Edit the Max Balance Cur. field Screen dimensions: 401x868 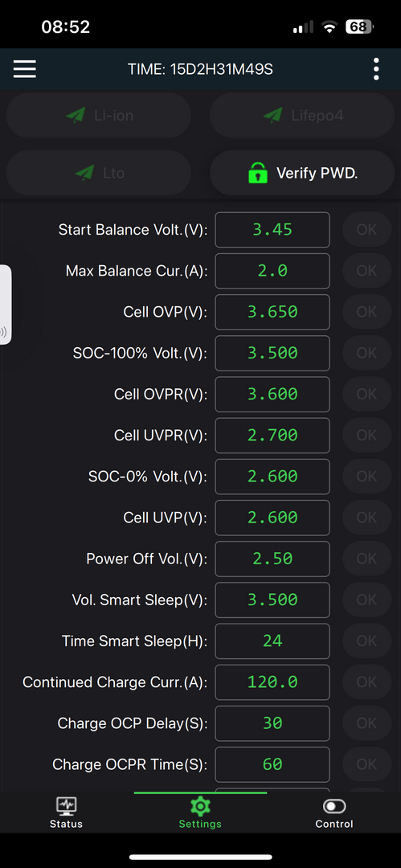[x=272, y=271]
